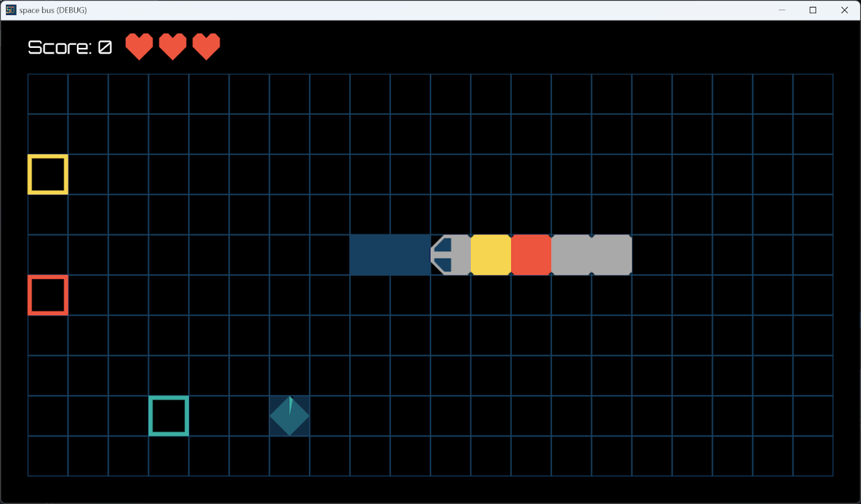Click the teal diamond crystal pickup

pos(290,416)
